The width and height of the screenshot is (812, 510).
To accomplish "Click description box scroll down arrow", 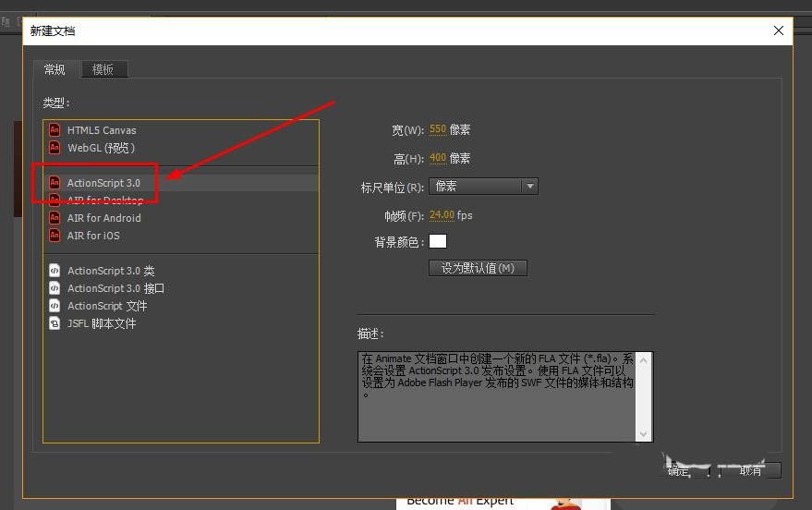I will pyautogui.click(x=644, y=434).
